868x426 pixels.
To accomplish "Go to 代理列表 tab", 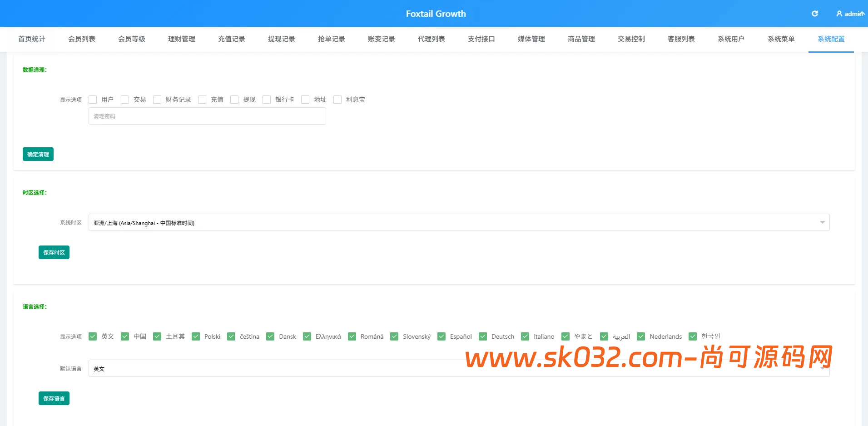I will click(432, 39).
